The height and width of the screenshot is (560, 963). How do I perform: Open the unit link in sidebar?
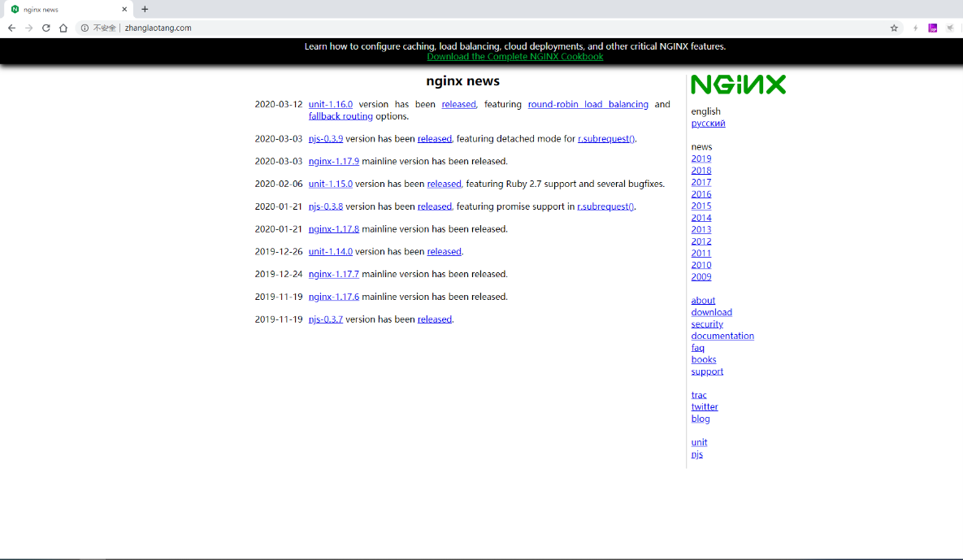(699, 442)
